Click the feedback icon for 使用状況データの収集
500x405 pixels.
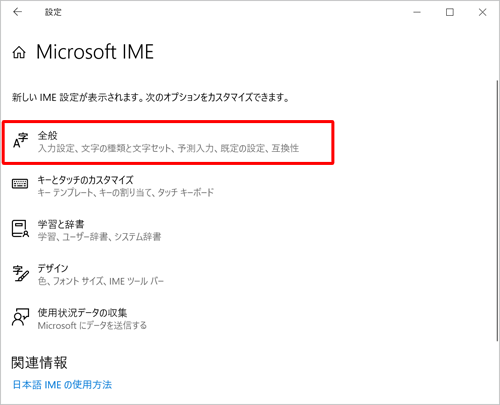click(x=20, y=317)
